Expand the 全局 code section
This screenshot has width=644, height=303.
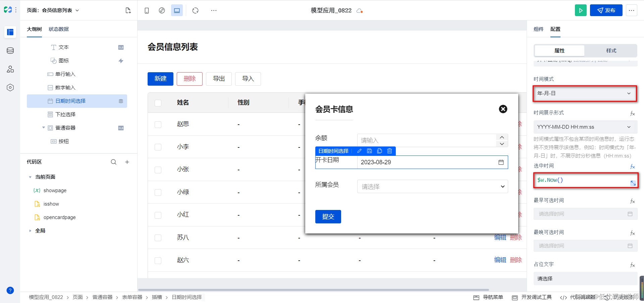[x=30, y=231]
